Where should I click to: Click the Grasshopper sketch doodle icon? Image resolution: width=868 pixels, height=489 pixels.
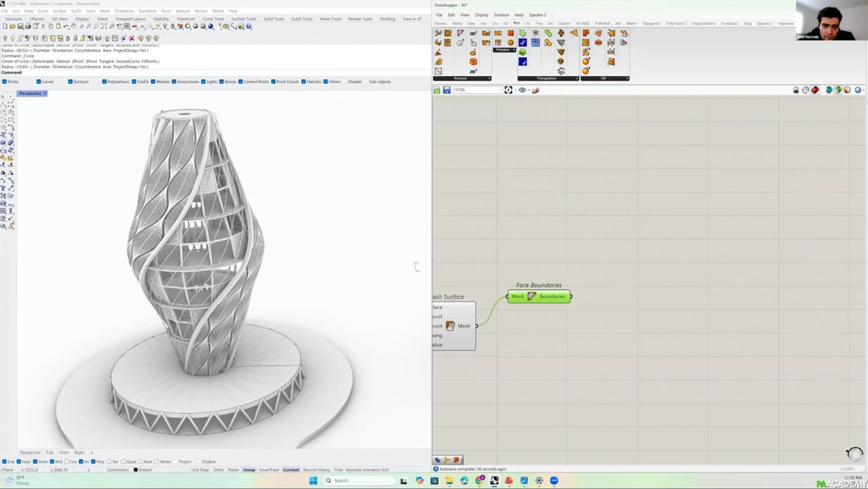[x=536, y=90]
